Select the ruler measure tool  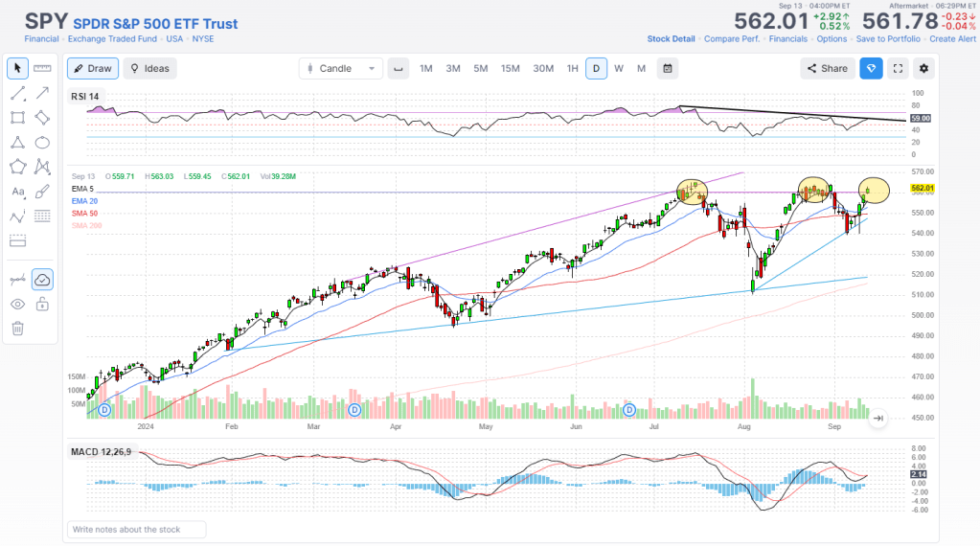point(42,68)
